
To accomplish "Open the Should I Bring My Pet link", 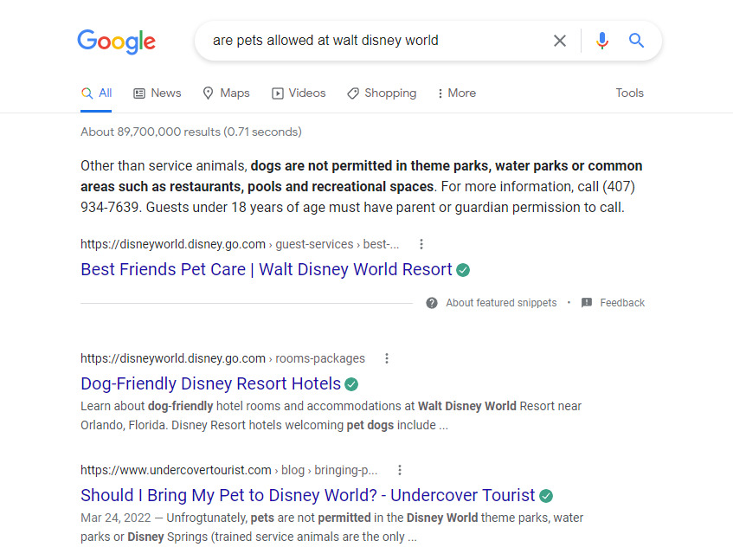I will [x=308, y=495].
